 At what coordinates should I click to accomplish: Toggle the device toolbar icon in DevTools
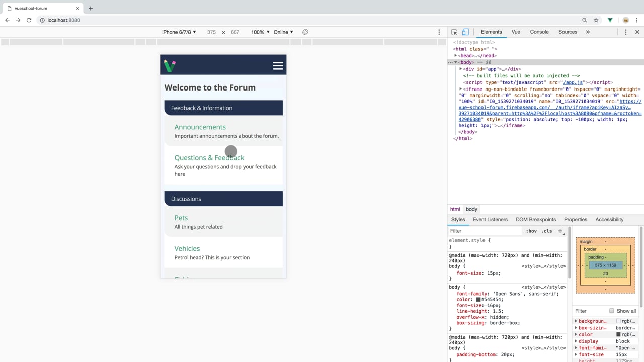(465, 32)
